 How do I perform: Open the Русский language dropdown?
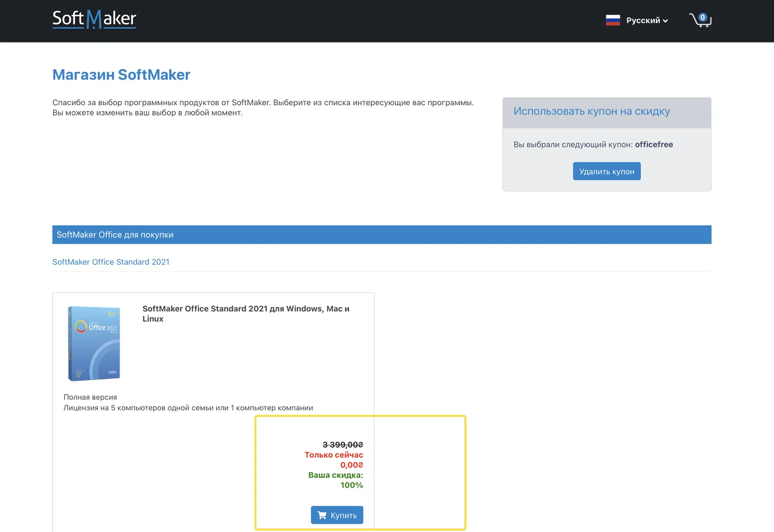point(647,21)
